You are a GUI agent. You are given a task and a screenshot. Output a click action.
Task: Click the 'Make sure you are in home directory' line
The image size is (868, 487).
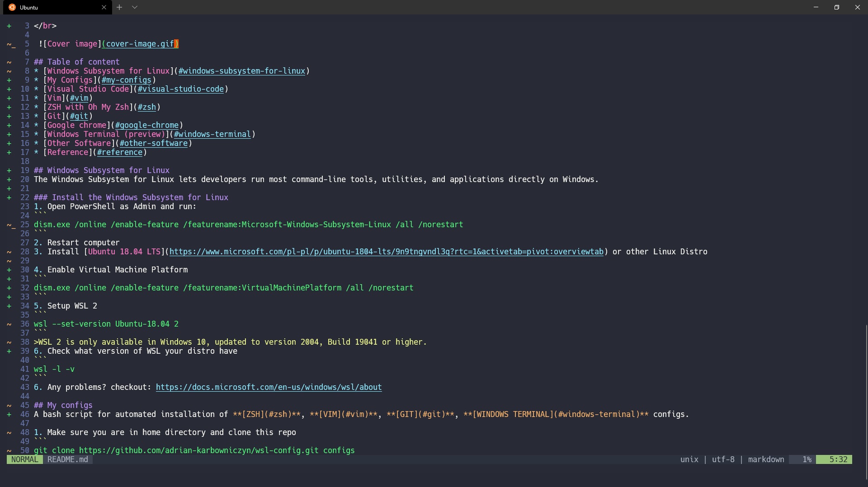click(x=165, y=432)
